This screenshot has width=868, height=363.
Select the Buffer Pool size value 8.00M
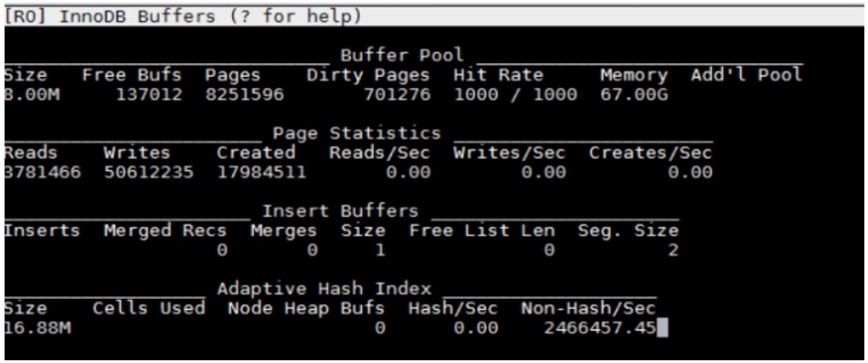(32, 95)
